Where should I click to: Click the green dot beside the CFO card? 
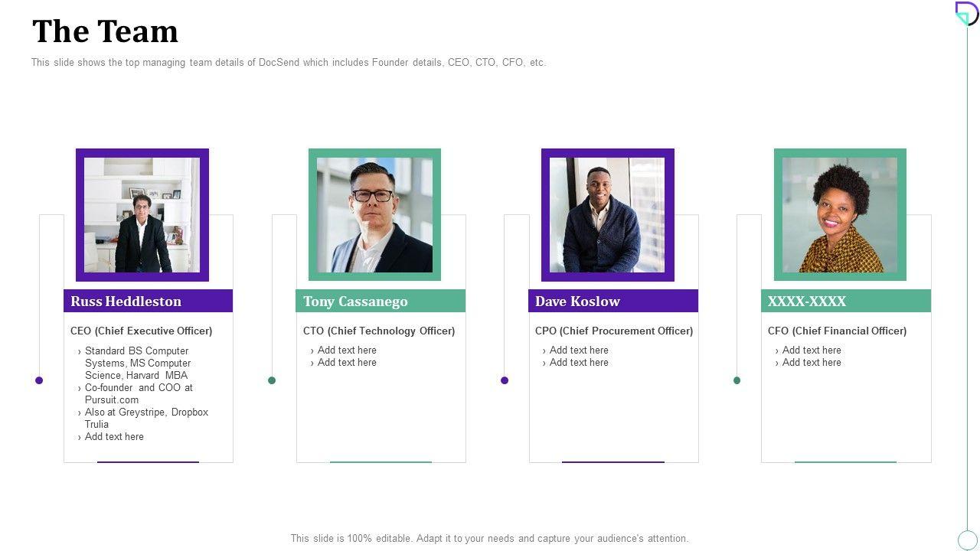click(x=737, y=380)
